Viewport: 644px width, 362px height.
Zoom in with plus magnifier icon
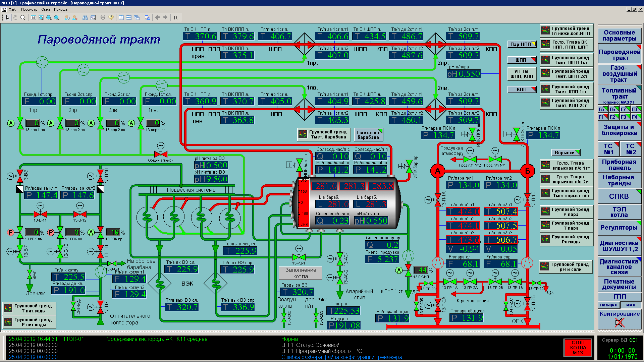coord(57,17)
